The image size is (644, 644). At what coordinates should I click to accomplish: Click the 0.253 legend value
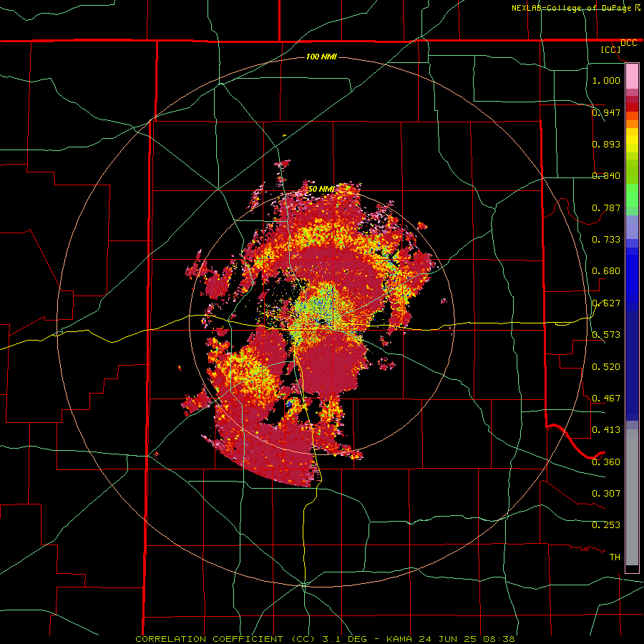click(606, 525)
